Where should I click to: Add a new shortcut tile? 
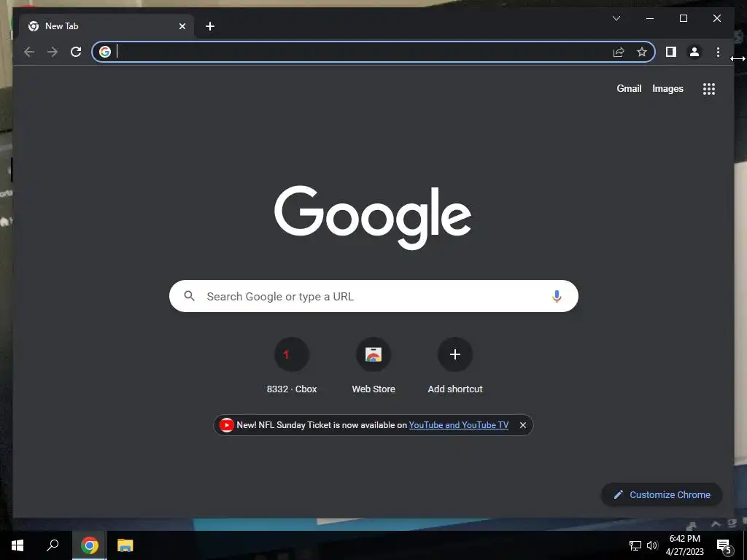455,366
